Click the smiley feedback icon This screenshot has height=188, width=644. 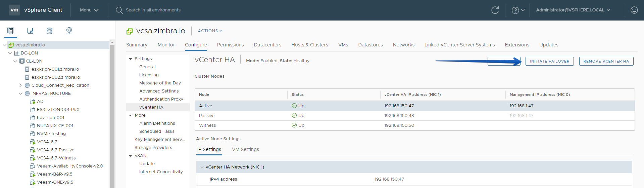[x=634, y=10]
